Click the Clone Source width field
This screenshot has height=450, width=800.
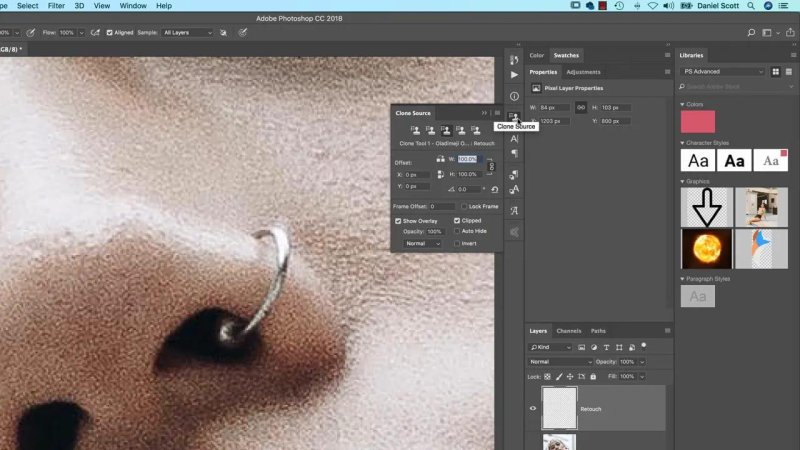(x=469, y=159)
